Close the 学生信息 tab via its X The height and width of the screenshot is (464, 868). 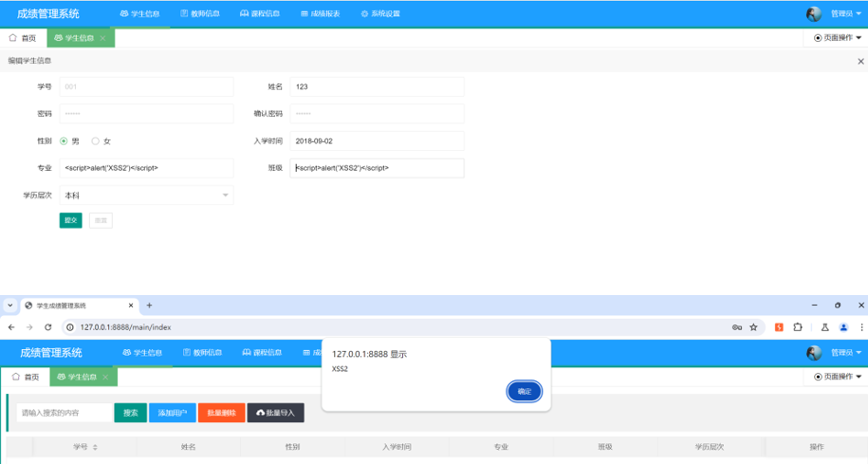[102, 38]
